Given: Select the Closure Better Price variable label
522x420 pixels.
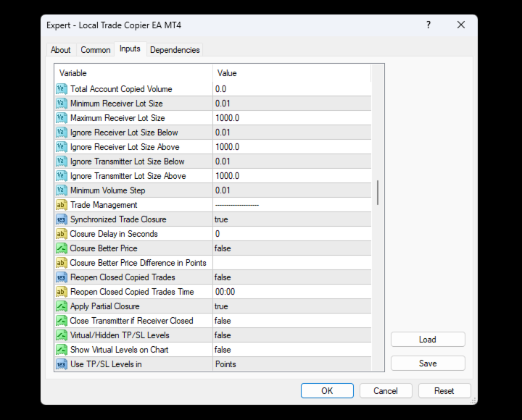Looking at the screenshot, I should [x=104, y=248].
